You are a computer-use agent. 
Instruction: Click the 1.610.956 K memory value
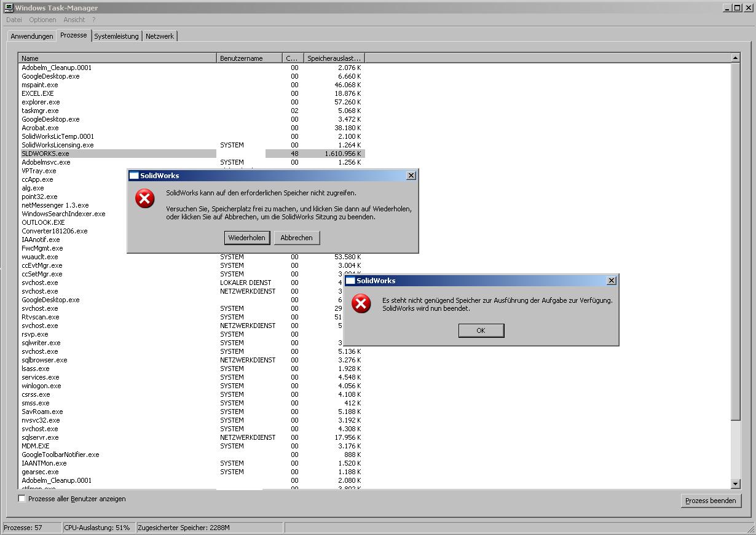(x=343, y=154)
